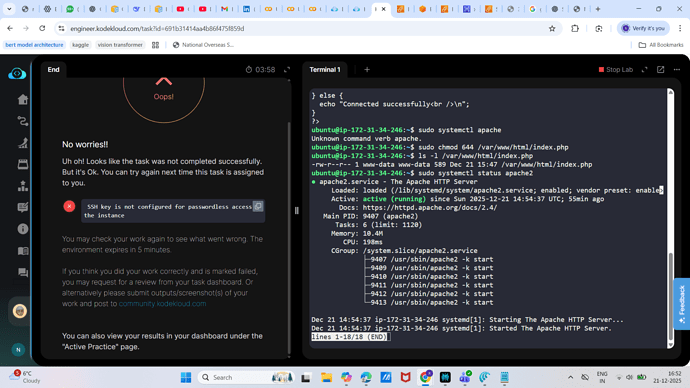This screenshot has width=690, height=388.
Task: Click the line 'sudo systemctl status apache2'
Action: tap(476, 173)
